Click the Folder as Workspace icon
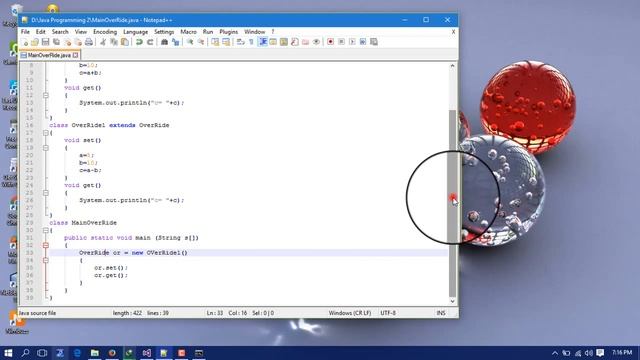 (305, 42)
